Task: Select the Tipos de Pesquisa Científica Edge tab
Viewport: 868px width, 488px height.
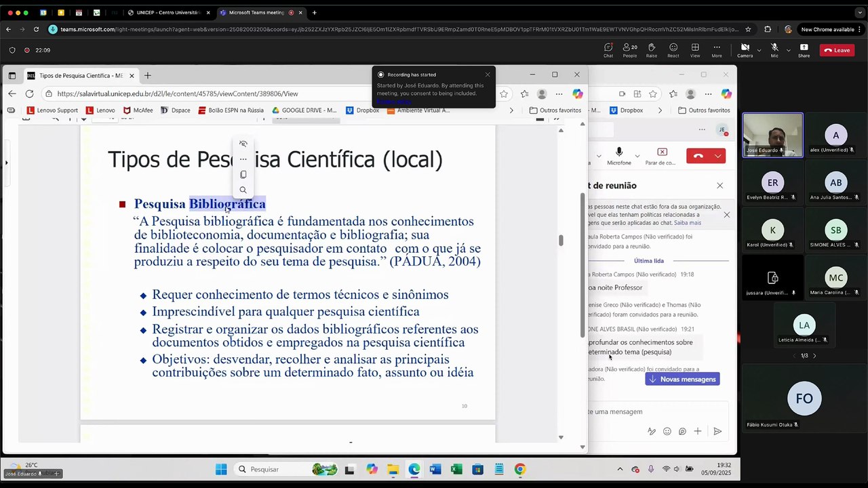Action: pyautogui.click(x=81, y=75)
